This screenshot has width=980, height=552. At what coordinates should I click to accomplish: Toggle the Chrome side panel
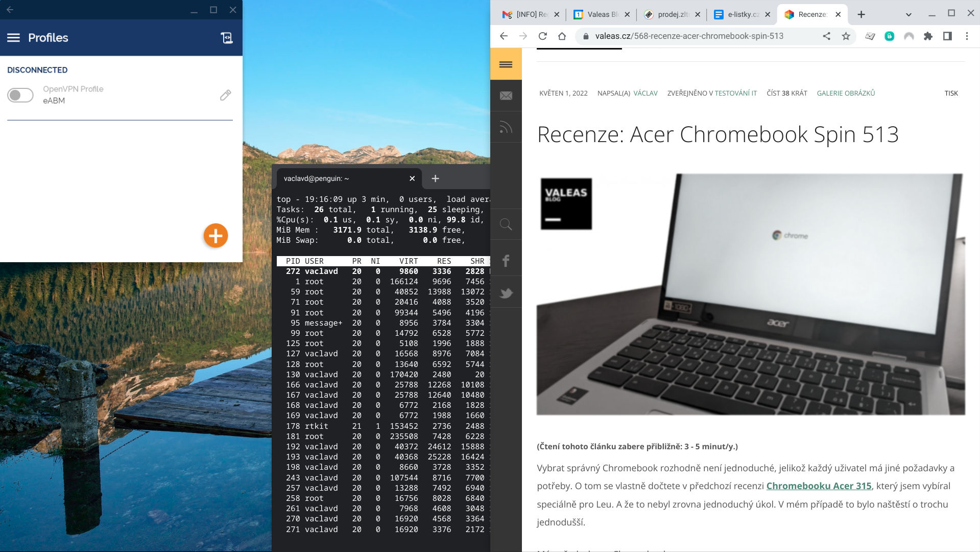point(948,36)
